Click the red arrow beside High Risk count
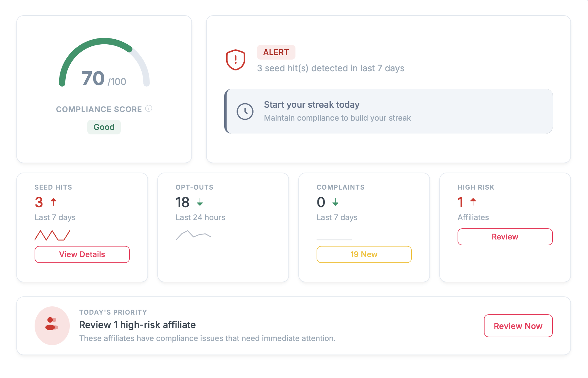Image resolution: width=588 pixels, height=378 pixels. [x=473, y=202]
